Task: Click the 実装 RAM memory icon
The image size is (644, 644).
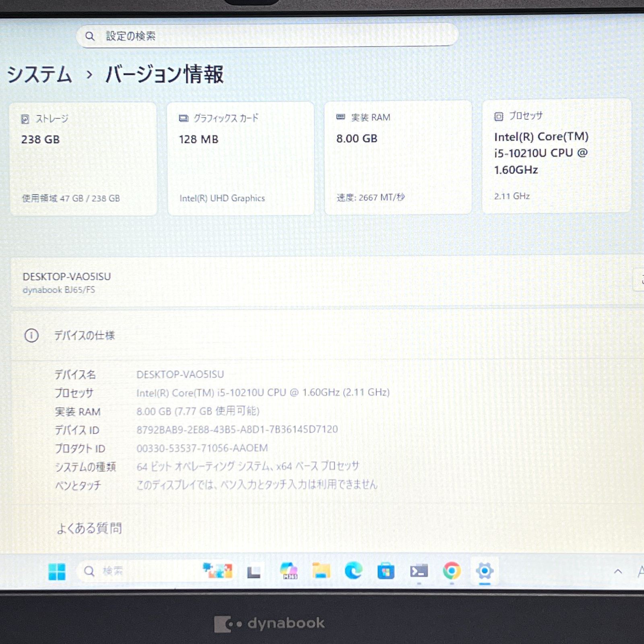Action: pos(341,117)
